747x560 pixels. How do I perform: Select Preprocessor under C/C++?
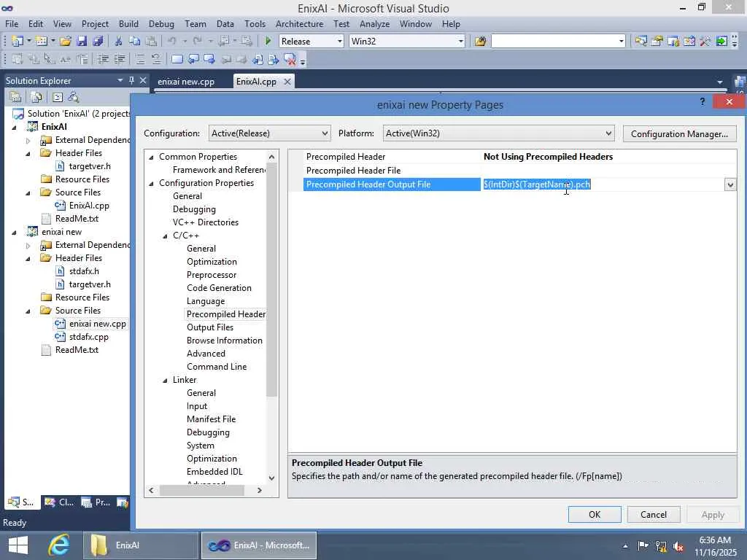(212, 275)
